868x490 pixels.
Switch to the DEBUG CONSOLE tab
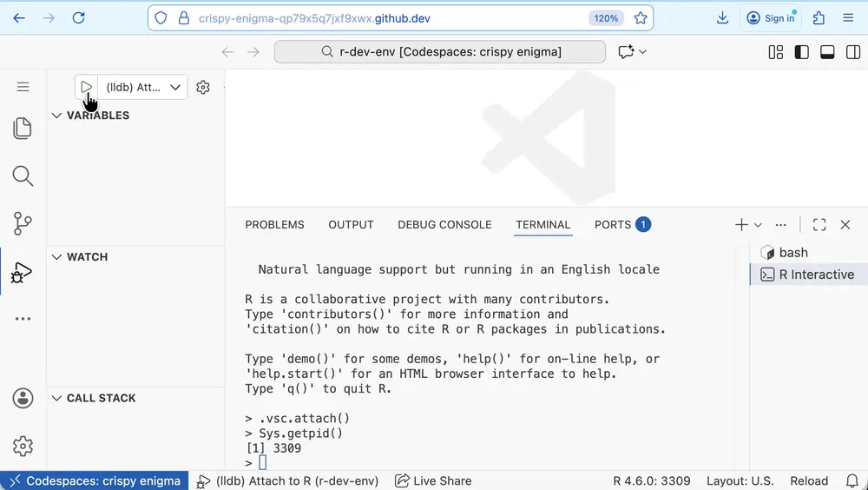tap(444, 224)
